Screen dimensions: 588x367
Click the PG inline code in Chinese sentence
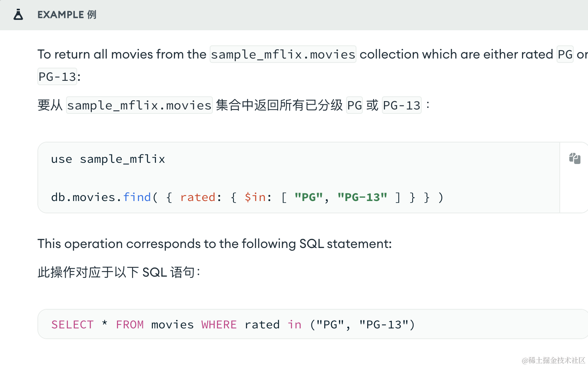tap(354, 105)
